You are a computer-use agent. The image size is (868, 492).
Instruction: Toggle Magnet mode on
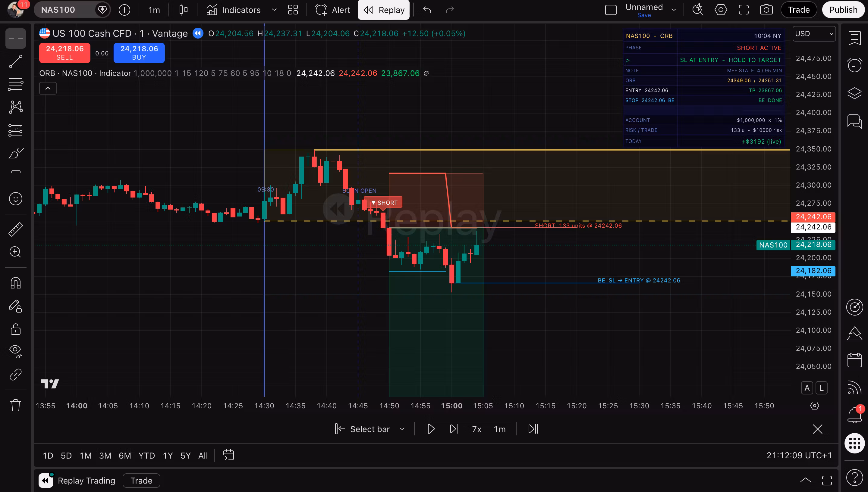point(16,283)
